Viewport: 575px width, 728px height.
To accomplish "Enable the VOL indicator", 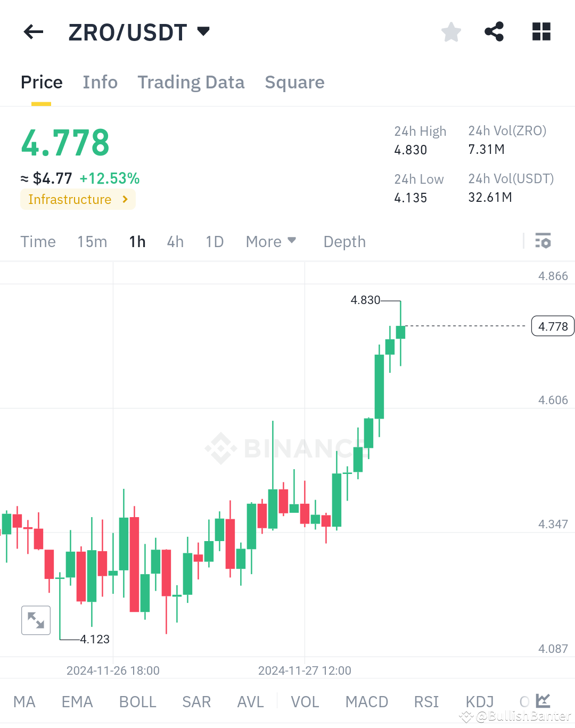I will click(305, 701).
